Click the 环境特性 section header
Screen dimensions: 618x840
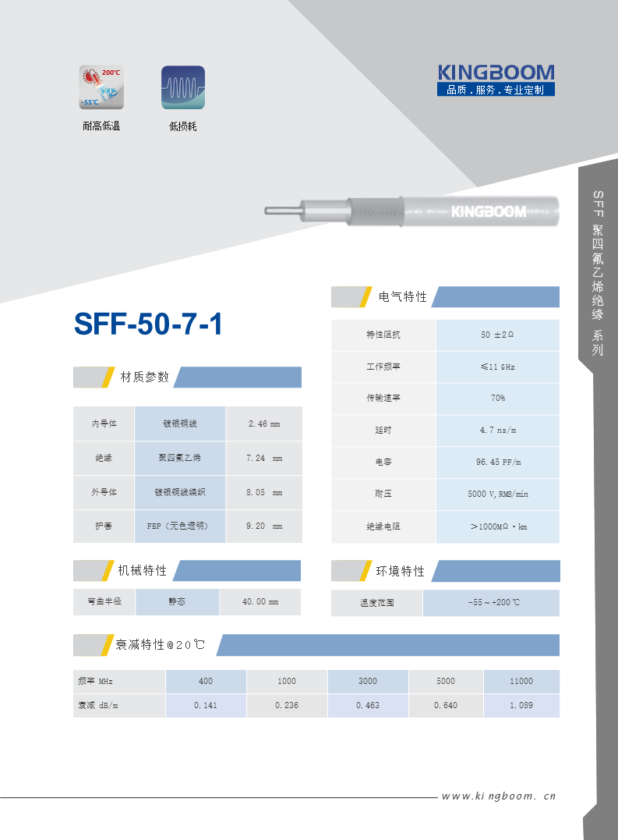445,571
